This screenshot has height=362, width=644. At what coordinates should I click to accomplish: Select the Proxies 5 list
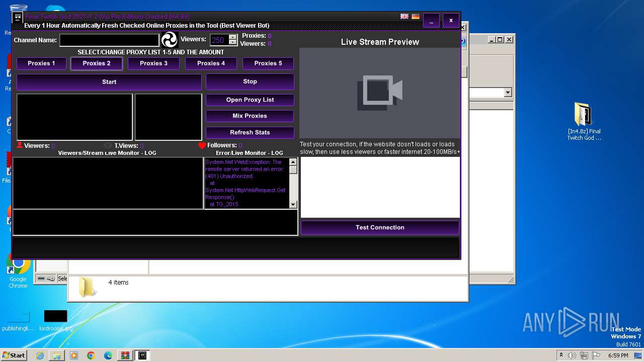click(268, 63)
